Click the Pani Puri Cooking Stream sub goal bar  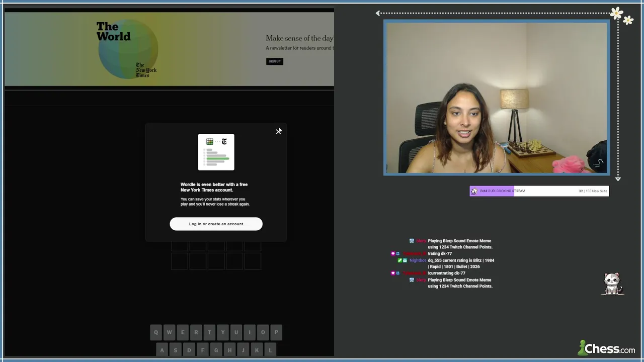[539, 191]
